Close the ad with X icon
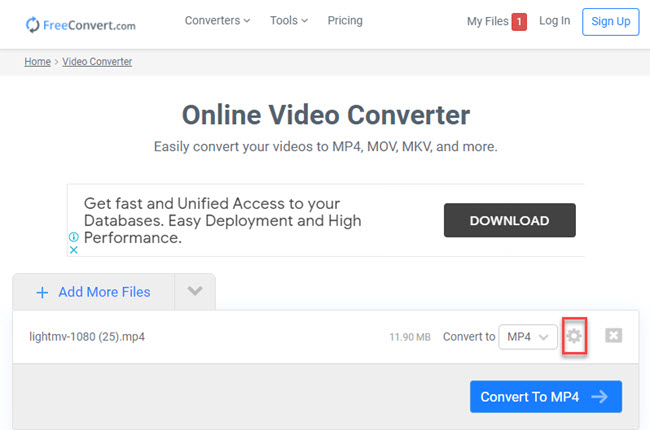The image size is (650, 430). click(x=73, y=250)
